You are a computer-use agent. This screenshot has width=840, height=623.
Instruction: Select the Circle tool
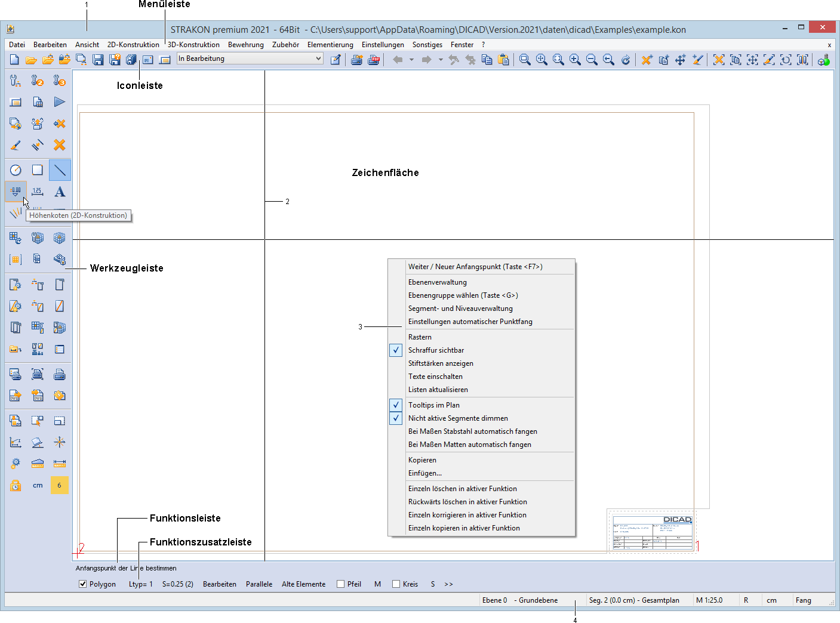coord(16,170)
